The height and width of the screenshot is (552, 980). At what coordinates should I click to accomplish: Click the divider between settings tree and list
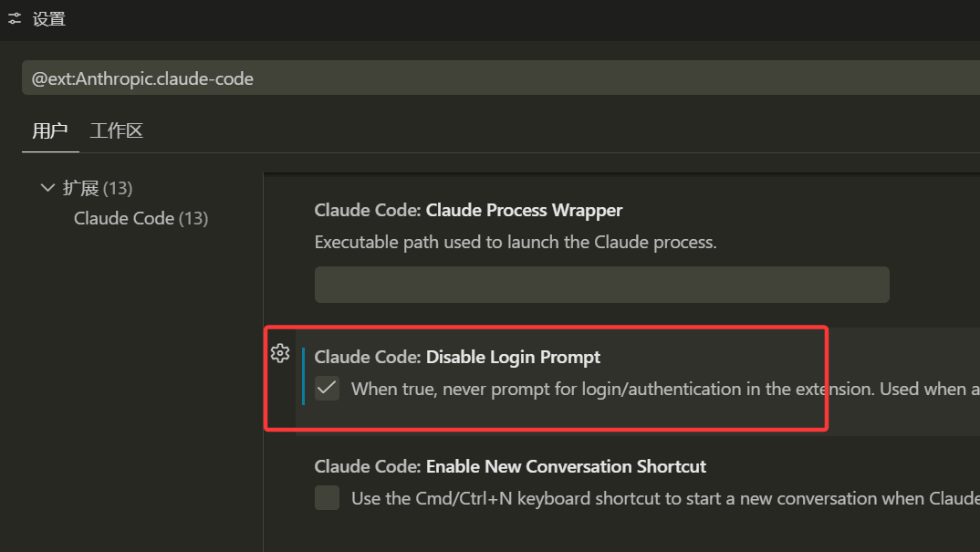click(x=263, y=362)
